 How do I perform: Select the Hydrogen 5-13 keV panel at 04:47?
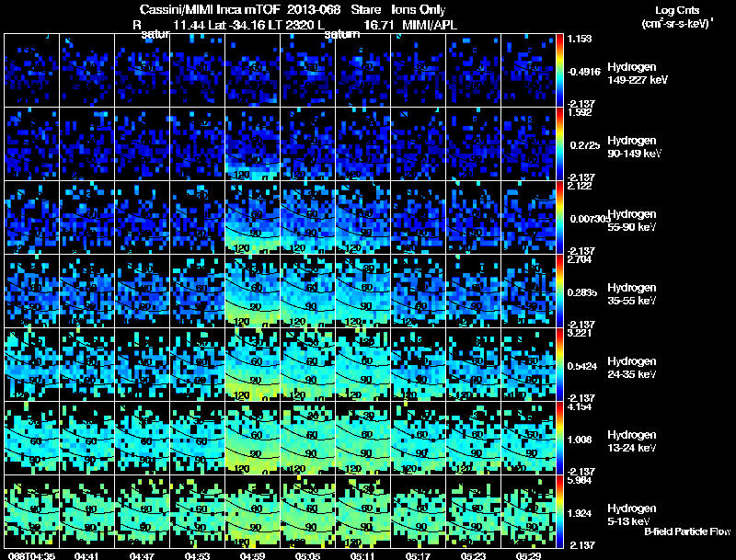point(143,511)
